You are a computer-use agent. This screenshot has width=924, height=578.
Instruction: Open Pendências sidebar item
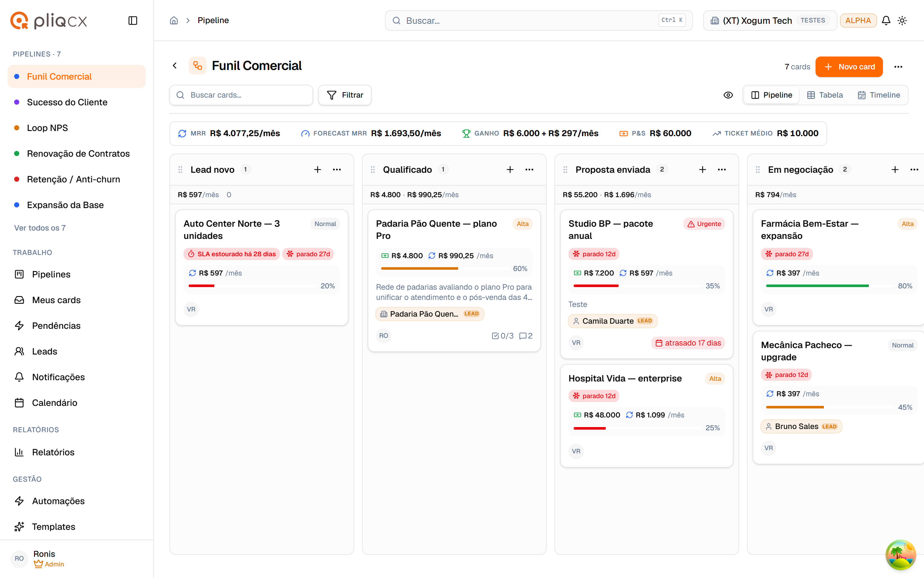76,325
